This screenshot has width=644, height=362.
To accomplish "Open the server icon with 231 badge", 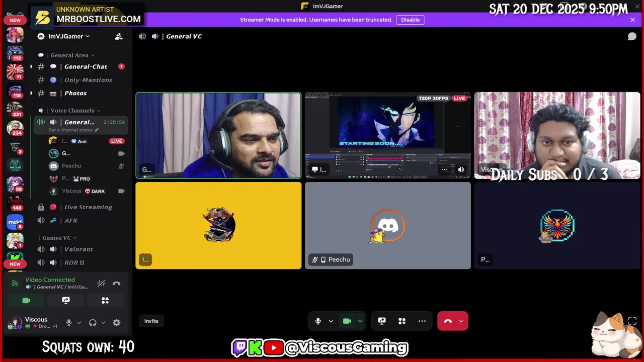I will pos(15,108).
